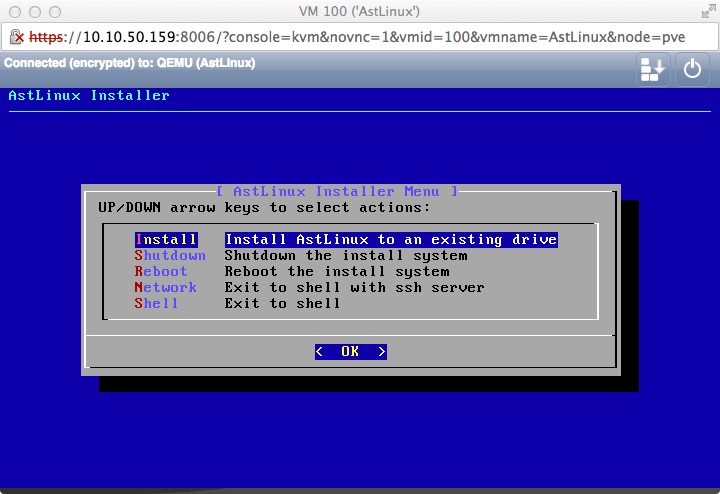Click 'UP/DOWN arrow keys to select actions' text
This screenshot has width=720, height=494.
coord(264,208)
